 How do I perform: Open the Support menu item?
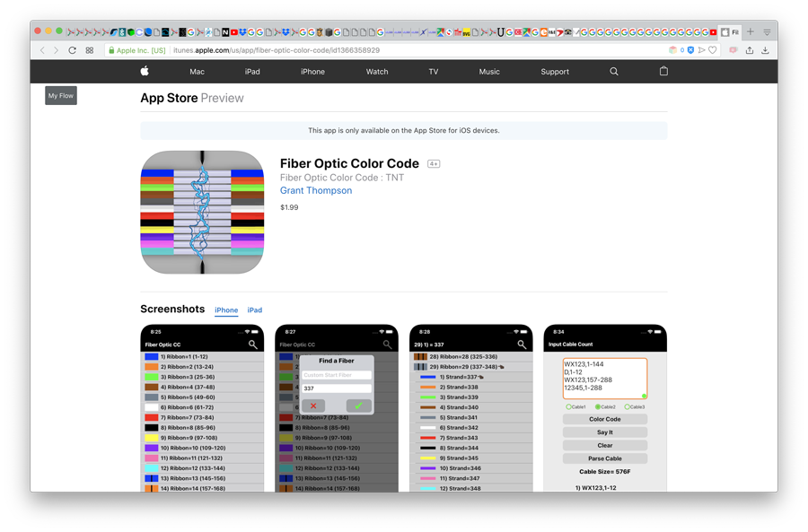coord(555,72)
